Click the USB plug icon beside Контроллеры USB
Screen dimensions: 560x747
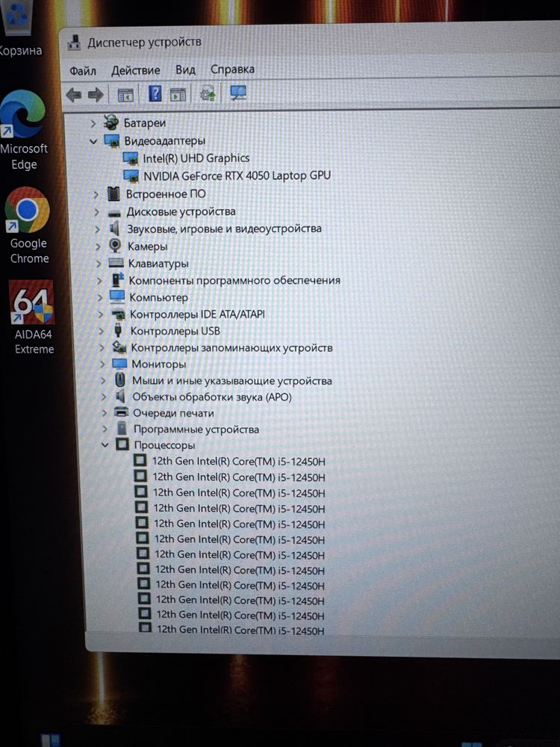pyautogui.click(x=118, y=331)
